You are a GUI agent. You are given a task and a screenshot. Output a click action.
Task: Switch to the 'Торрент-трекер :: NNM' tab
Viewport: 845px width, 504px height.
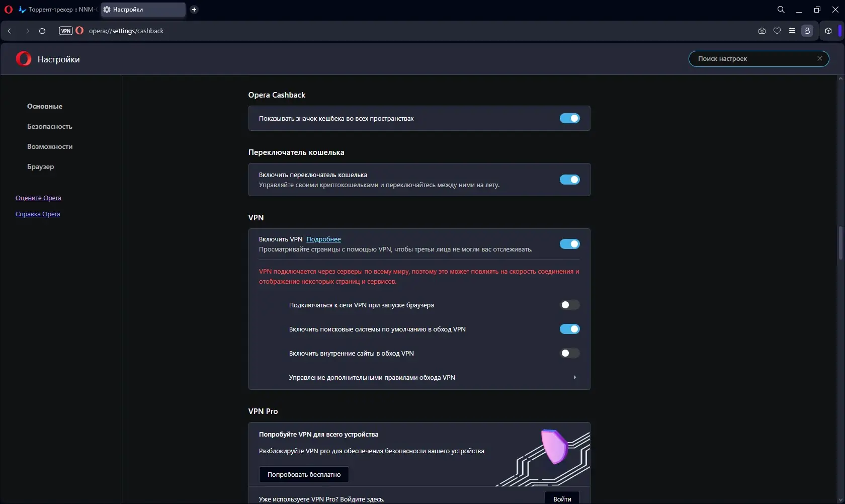click(x=57, y=10)
